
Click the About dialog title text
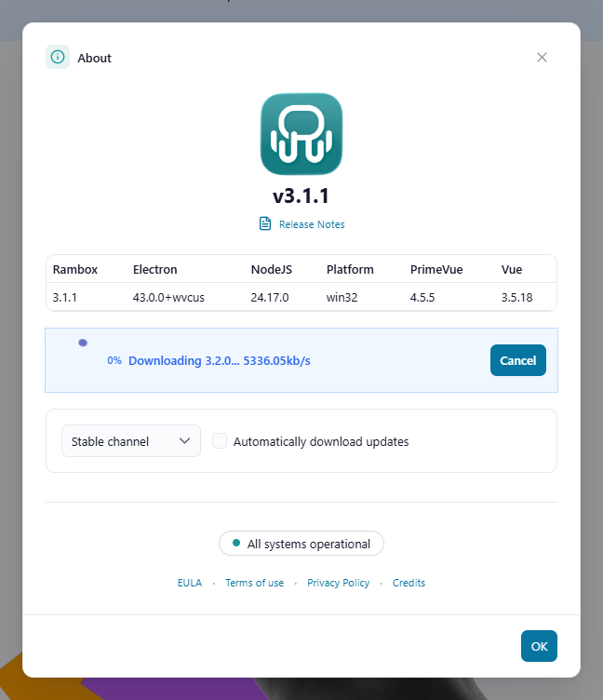click(94, 58)
